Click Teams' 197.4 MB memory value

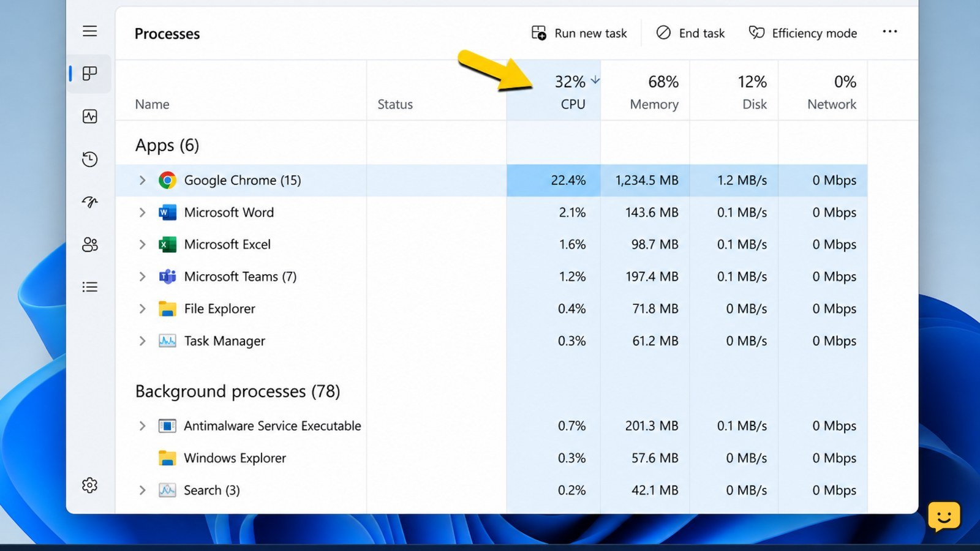pos(652,277)
